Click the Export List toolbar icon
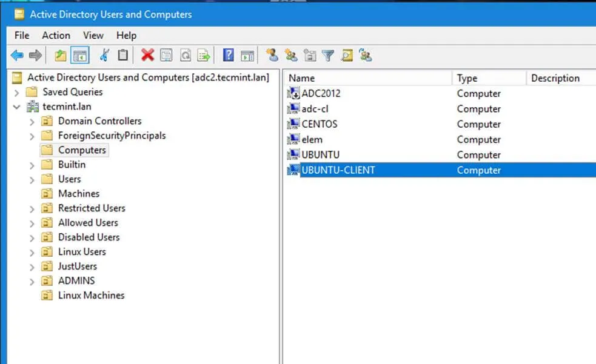Image resolution: width=596 pixels, height=364 pixels. click(204, 56)
